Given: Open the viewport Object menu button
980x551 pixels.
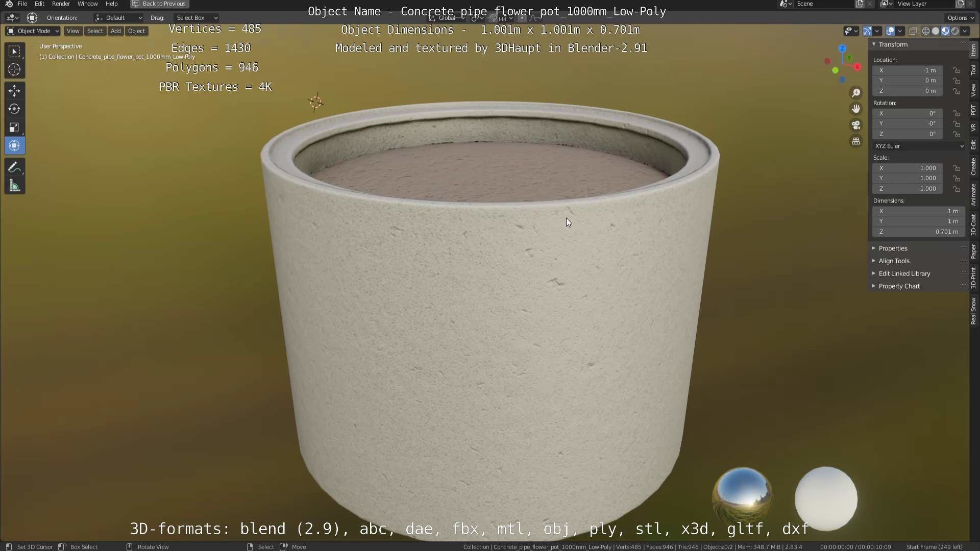Looking at the screenshot, I should point(136,31).
